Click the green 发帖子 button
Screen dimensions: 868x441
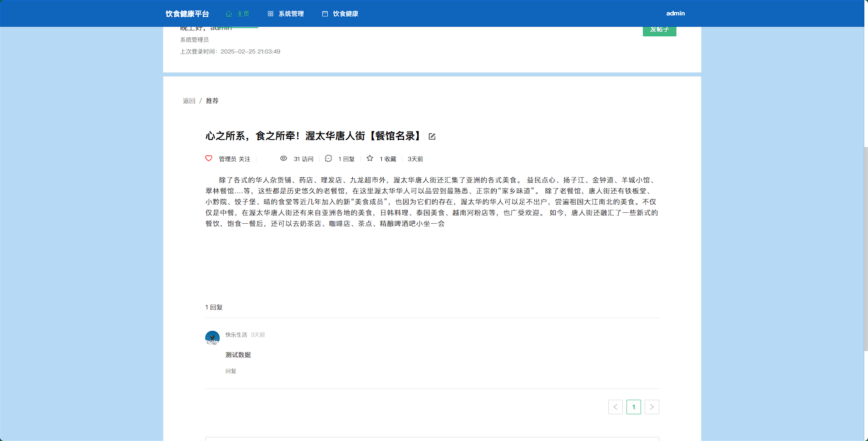659,30
